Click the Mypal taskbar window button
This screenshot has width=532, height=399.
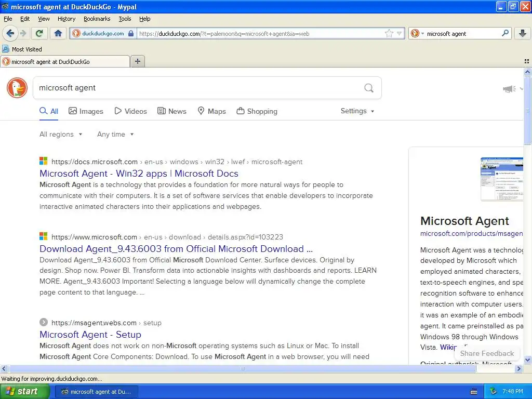pos(96,392)
